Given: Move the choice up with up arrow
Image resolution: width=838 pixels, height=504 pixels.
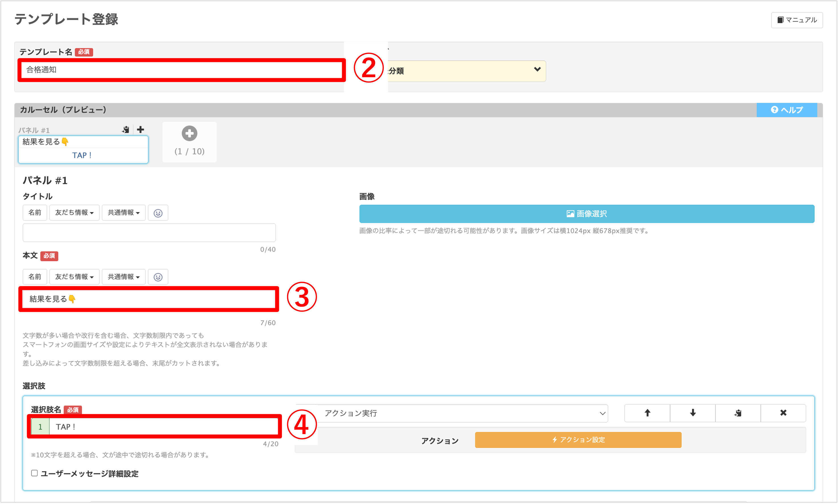Looking at the screenshot, I should click(647, 413).
